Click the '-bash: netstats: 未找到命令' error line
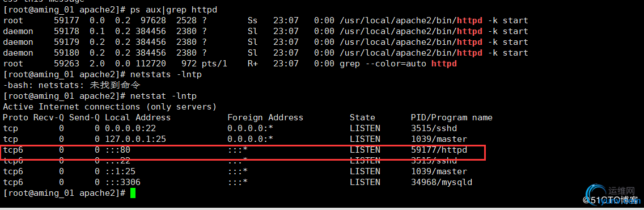The width and height of the screenshot is (644, 210). pyautogui.click(x=71, y=85)
